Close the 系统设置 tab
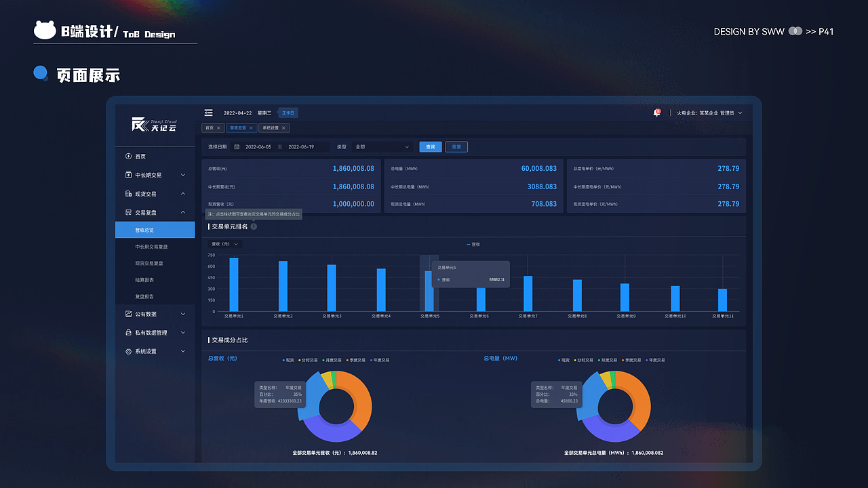 [x=284, y=128]
